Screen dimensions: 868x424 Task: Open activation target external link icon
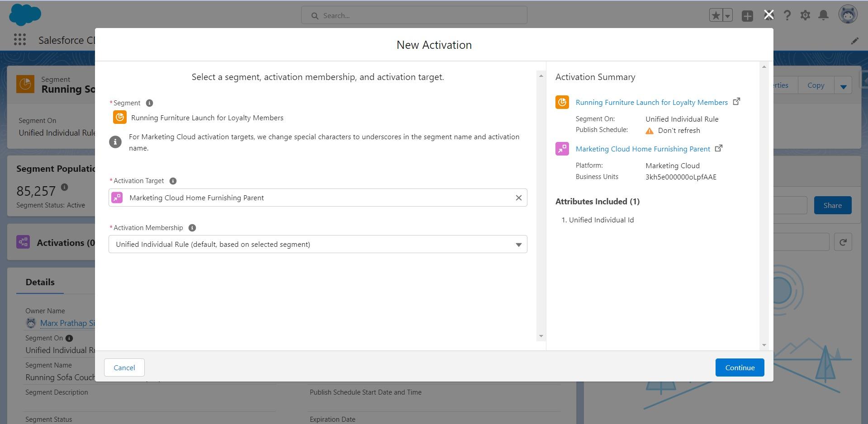coord(719,148)
